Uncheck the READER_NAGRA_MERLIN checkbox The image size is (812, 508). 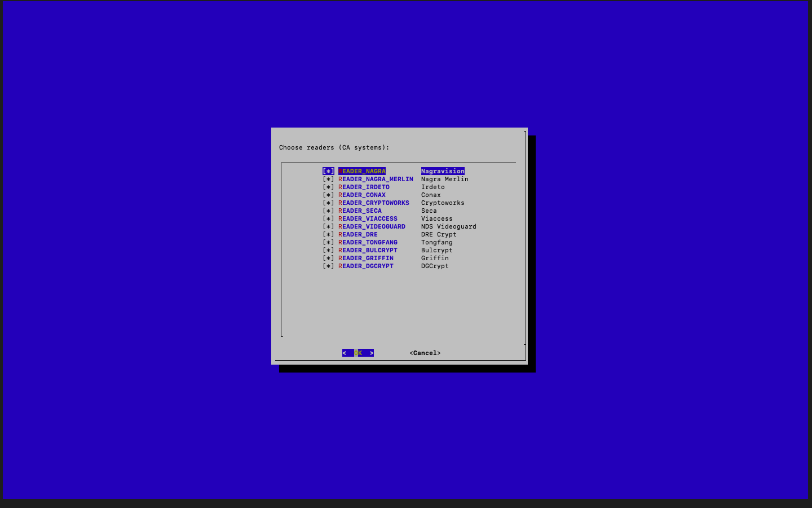coord(328,179)
